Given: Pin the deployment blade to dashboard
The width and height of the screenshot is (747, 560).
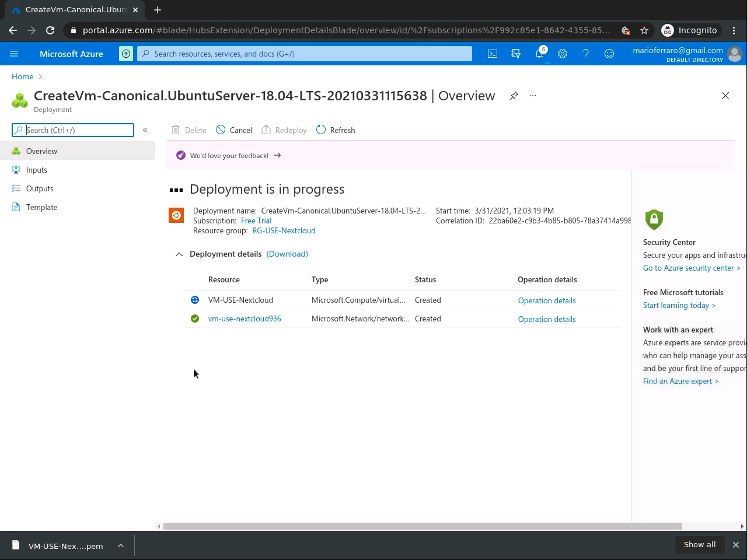Looking at the screenshot, I should 514,96.
